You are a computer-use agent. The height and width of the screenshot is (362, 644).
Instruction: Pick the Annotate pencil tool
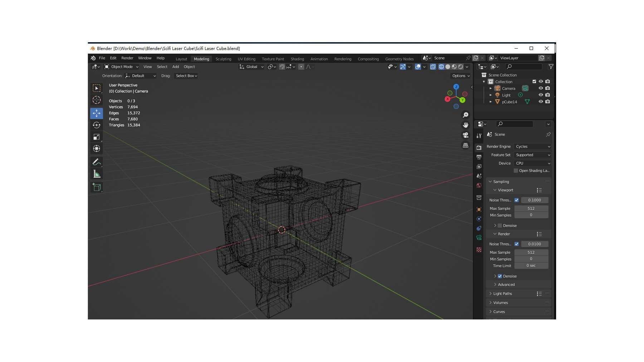97,162
